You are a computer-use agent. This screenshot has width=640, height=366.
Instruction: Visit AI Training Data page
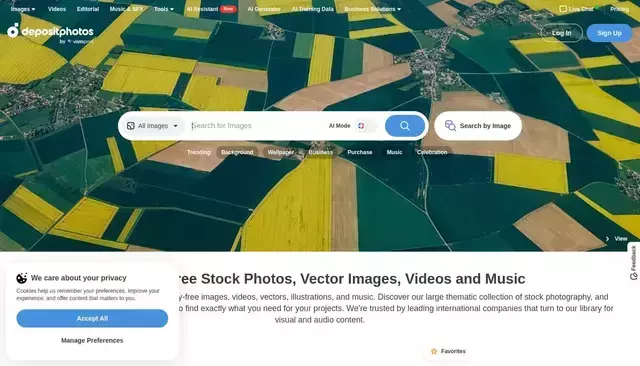click(313, 9)
